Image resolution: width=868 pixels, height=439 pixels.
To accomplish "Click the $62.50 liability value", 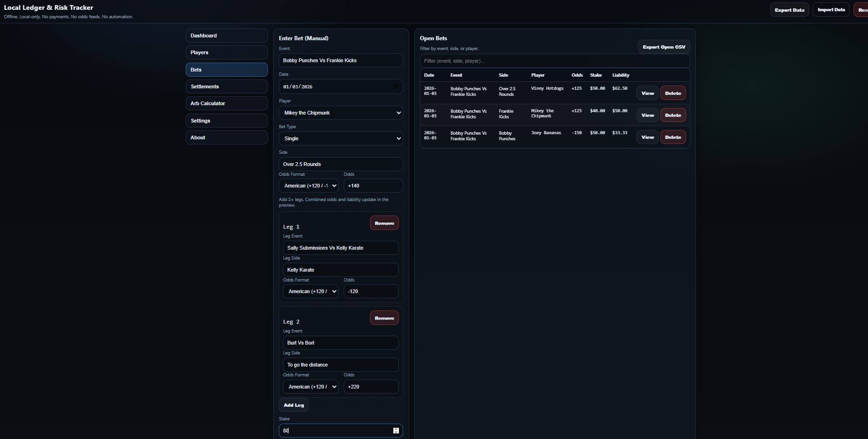I will [x=620, y=88].
